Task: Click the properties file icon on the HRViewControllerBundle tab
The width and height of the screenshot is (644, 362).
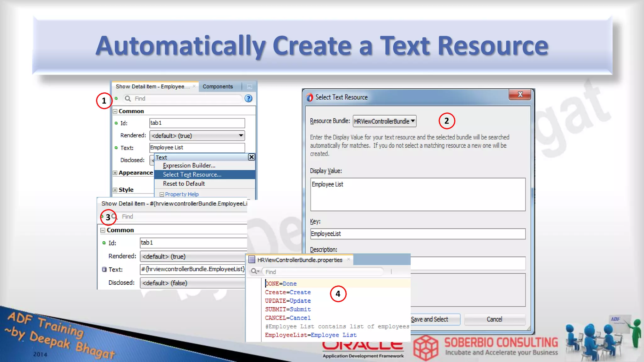Action: point(252,260)
